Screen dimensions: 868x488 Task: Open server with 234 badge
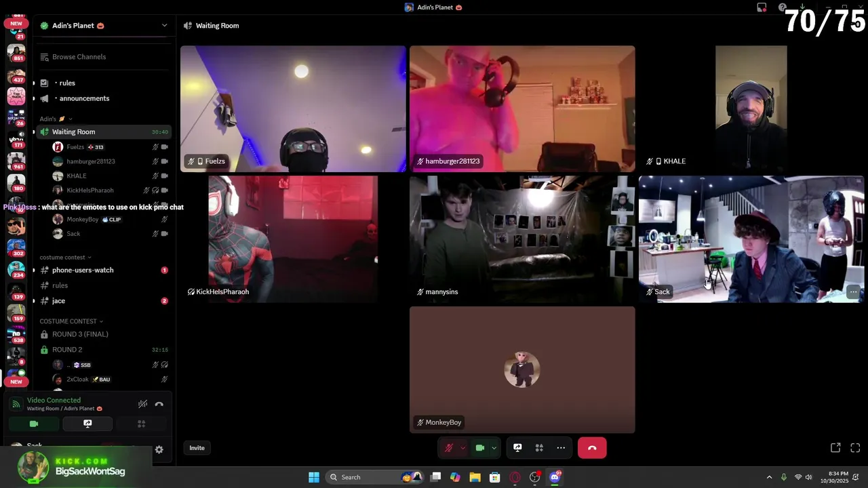pos(16,270)
